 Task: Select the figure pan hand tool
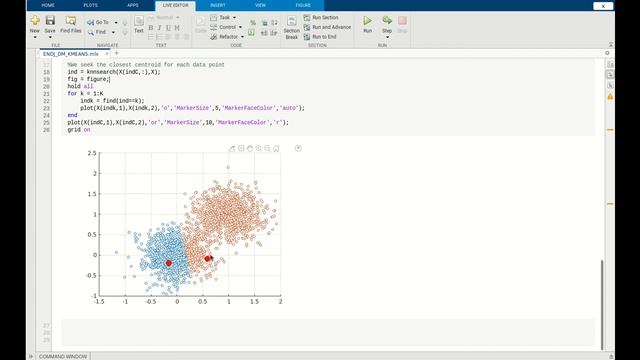tap(250, 148)
